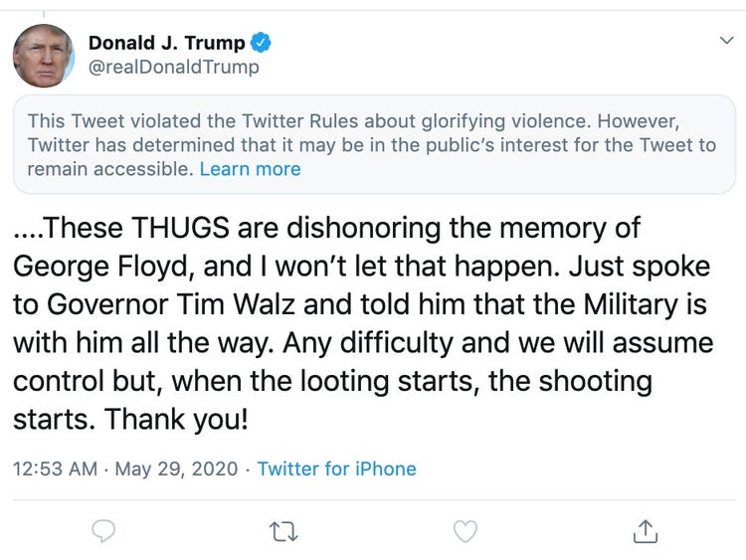Click the 12:53 AM timestamp
This screenshot has height=560, width=746.
tap(53, 468)
